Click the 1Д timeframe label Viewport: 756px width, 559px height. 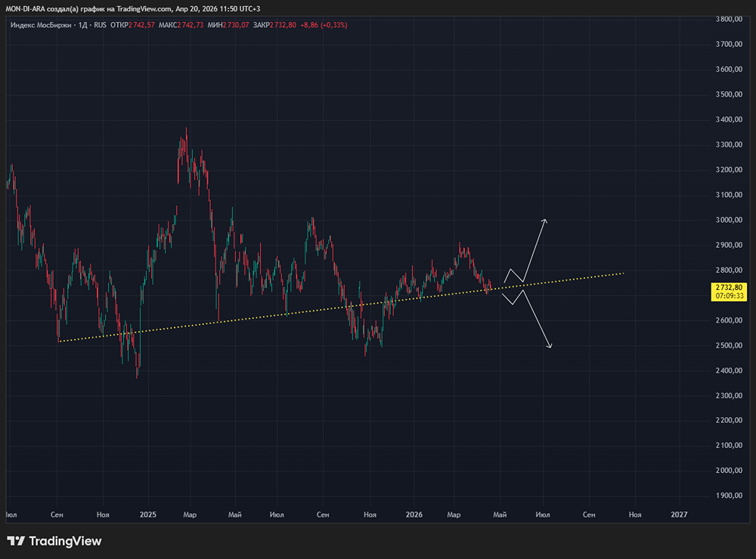[x=83, y=25]
